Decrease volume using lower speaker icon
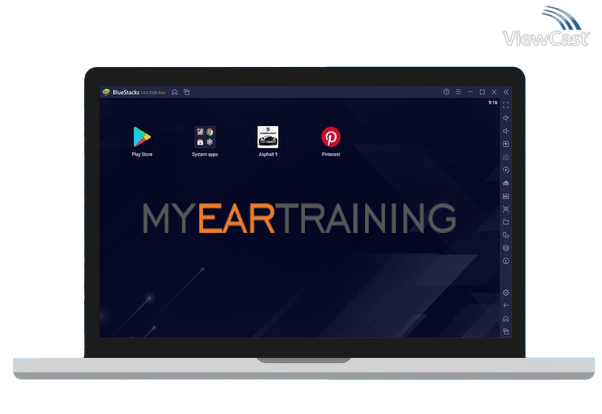 [x=506, y=131]
